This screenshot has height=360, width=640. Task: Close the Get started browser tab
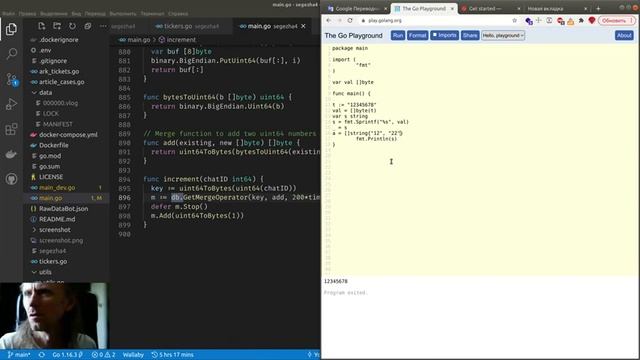click(519, 9)
